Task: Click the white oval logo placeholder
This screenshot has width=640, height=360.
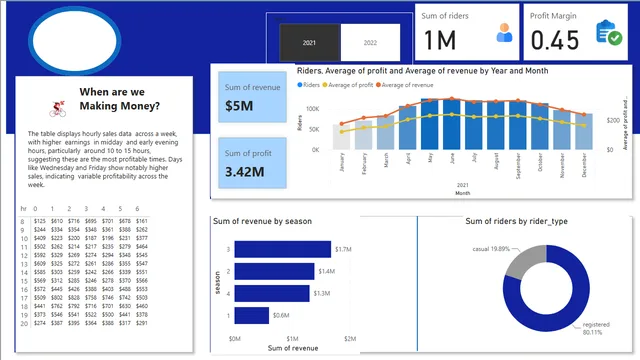Action: pos(75,41)
